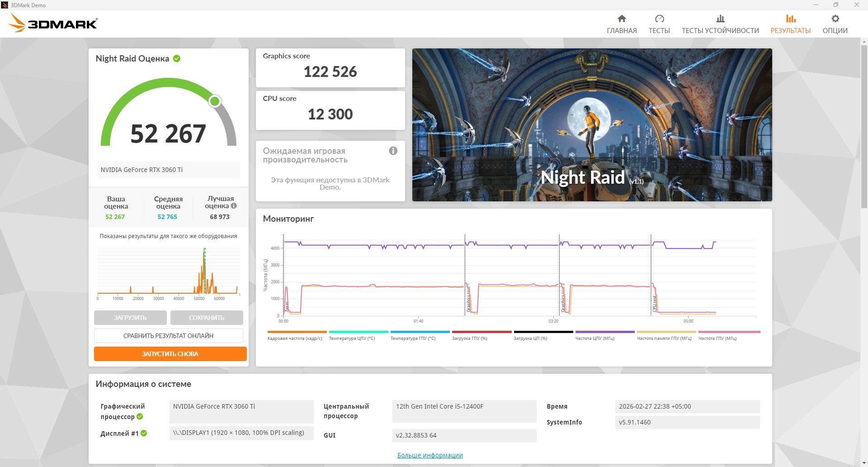Click the page scrollbar's up arrow
Image resolution: width=868 pixels, height=467 pixels.
864,42
